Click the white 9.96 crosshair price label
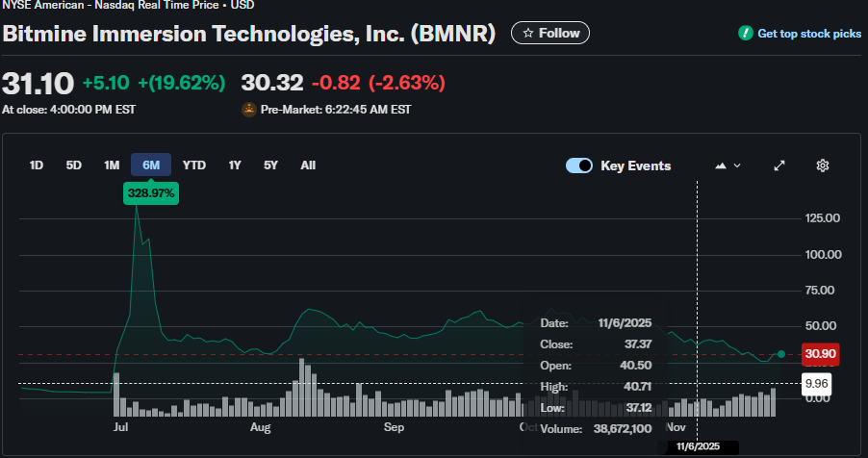Image resolution: width=868 pixels, height=458 pixels. pyautogui.click(x=817, y=384)
